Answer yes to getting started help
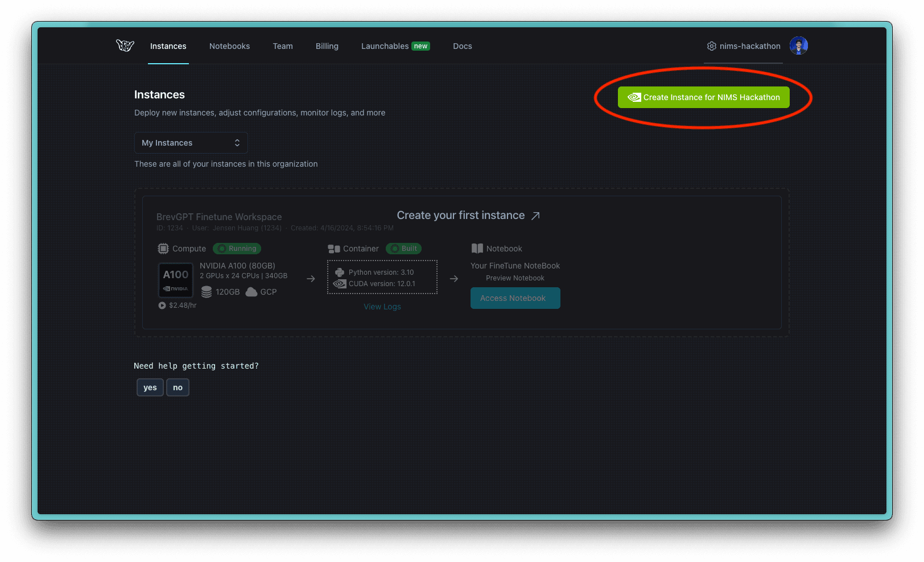The height and width of the screenshot is (562, 924). click(150, 387)
